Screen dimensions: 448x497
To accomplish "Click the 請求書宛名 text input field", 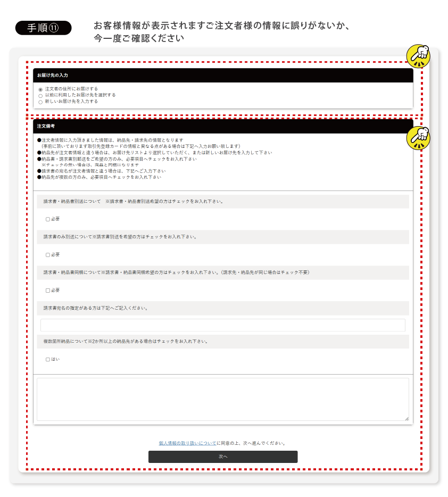I will tap(222, 325).
